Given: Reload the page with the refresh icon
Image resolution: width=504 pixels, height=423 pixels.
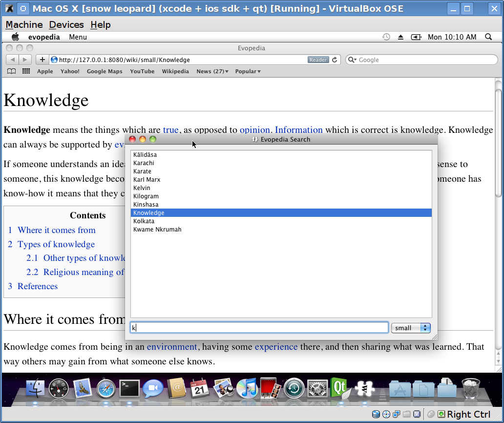Looking at the screenshot, I should [x=335, y=60].
